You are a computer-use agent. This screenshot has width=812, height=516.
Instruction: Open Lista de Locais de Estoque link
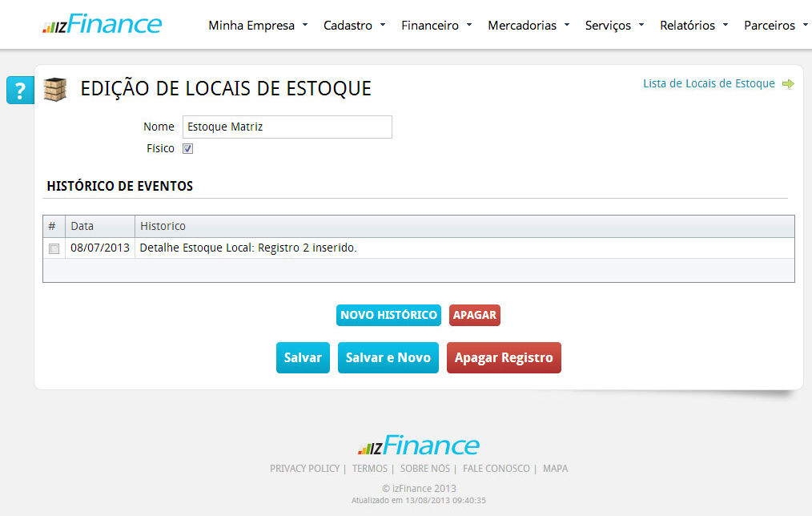point(709,83)
